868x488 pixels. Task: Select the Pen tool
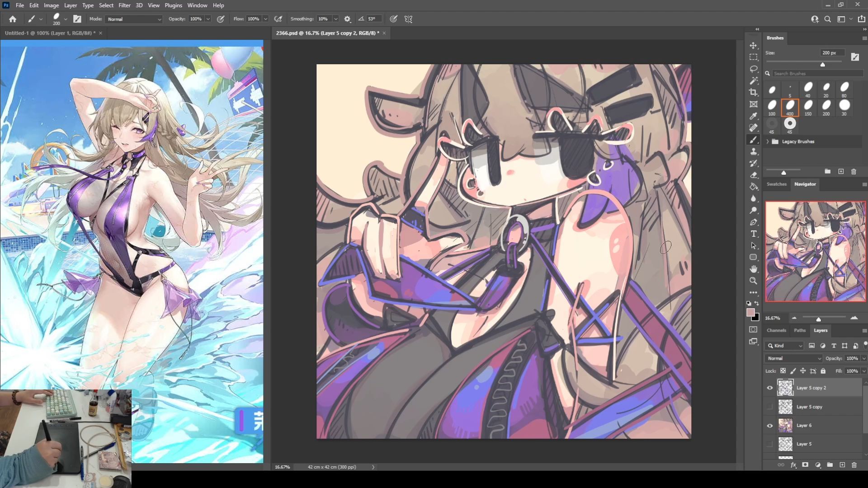click(x=753, y=222)
